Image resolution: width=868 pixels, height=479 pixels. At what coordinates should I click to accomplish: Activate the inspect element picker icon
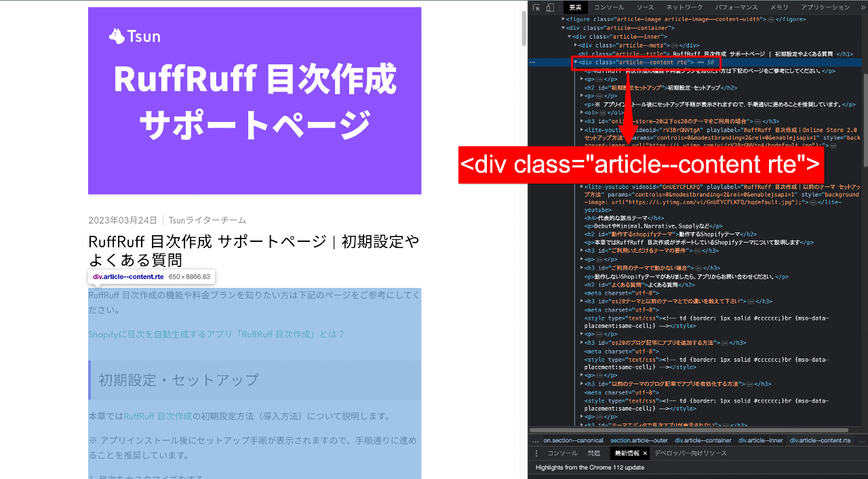point(536,7)
